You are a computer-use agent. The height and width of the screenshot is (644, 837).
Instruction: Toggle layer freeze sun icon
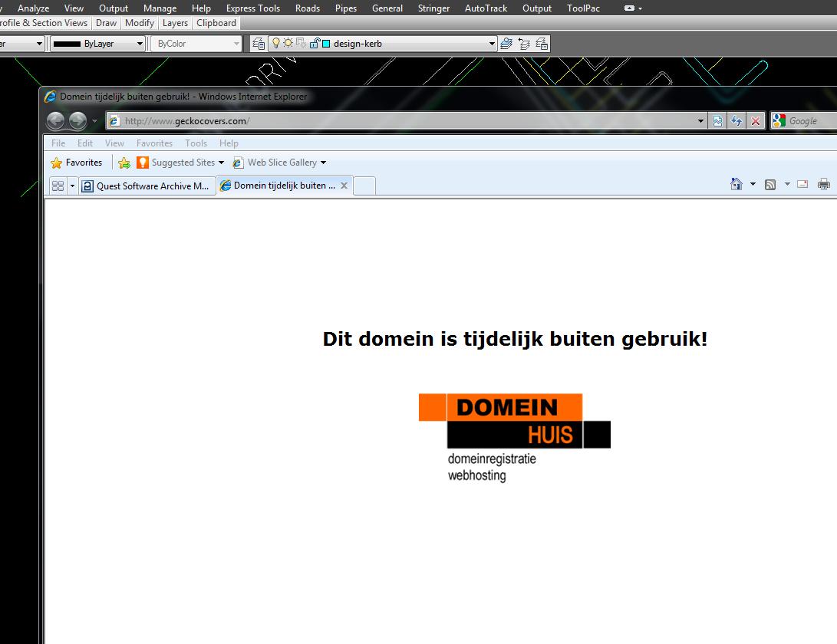pyautogui.click(x=288, y=43)
